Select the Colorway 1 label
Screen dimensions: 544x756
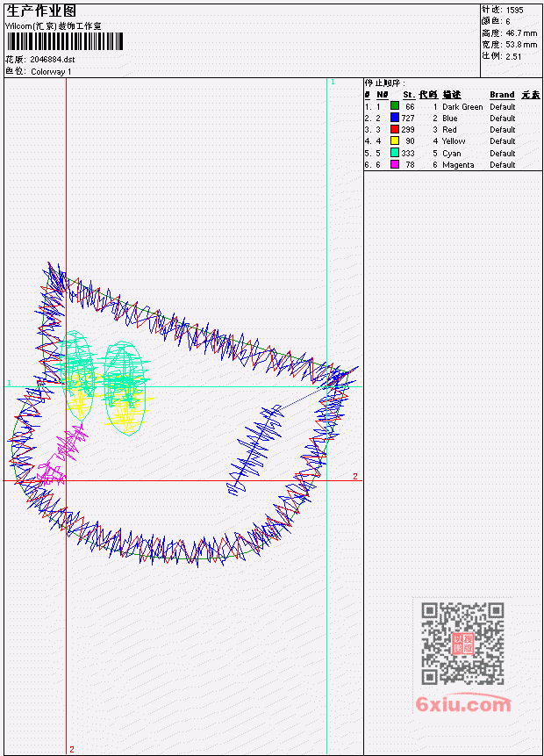point(51,71)
